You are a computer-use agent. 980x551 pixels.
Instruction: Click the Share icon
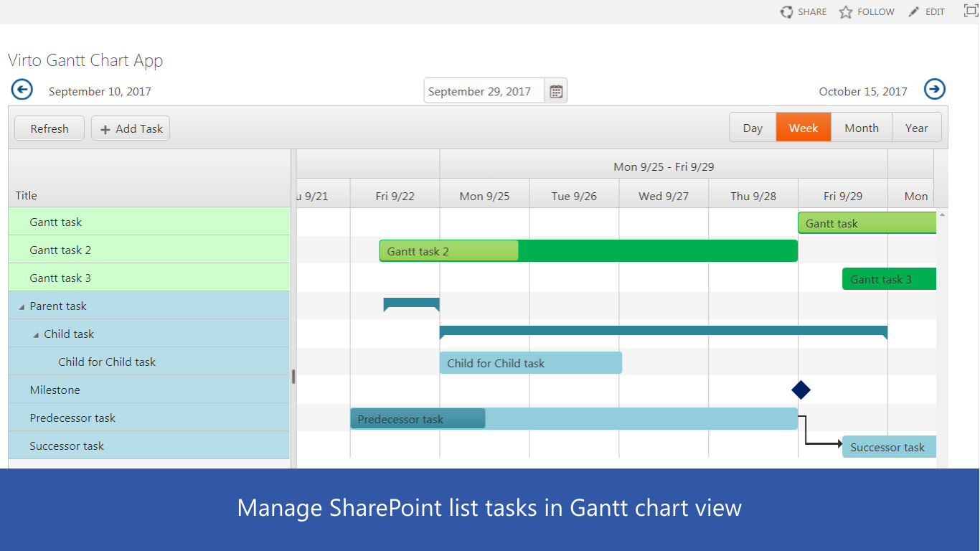787,12
